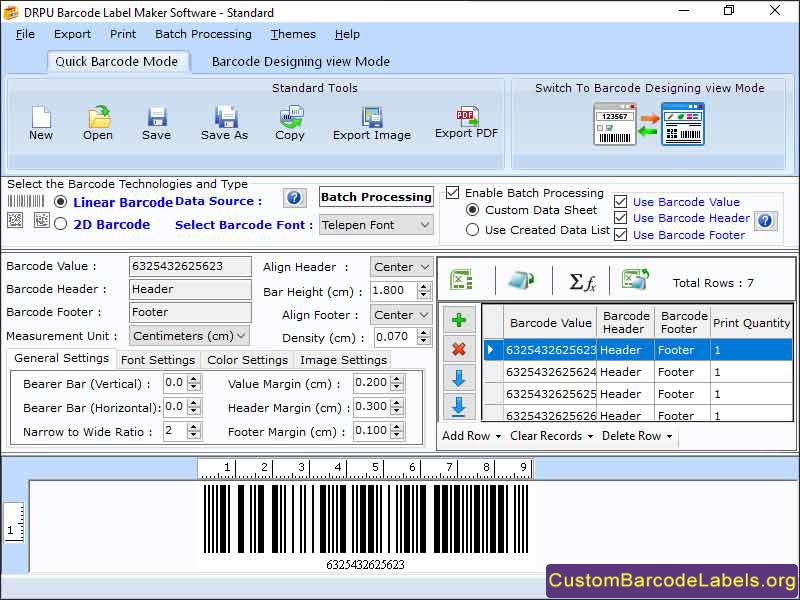Select the Quick Barcode Mode tab
The image size is (800, 600).
pyautogui.click(x=117, y=62)
